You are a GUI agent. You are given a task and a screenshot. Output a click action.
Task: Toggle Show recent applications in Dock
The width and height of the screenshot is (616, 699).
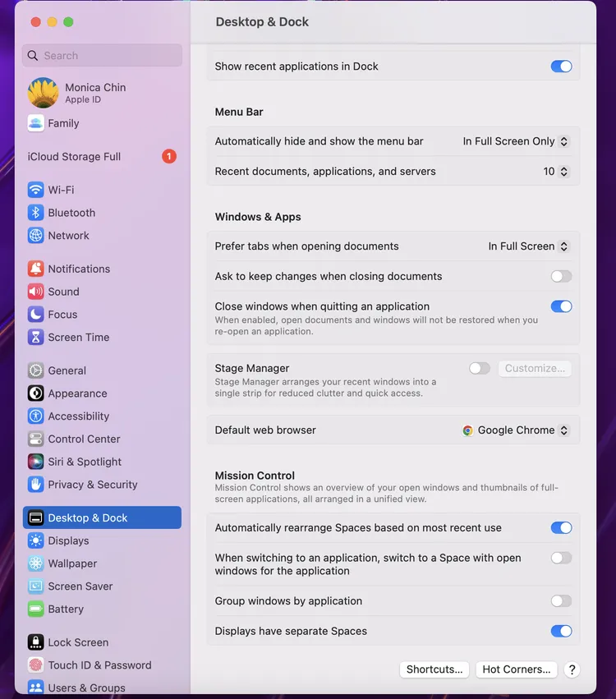pos(561,67)
